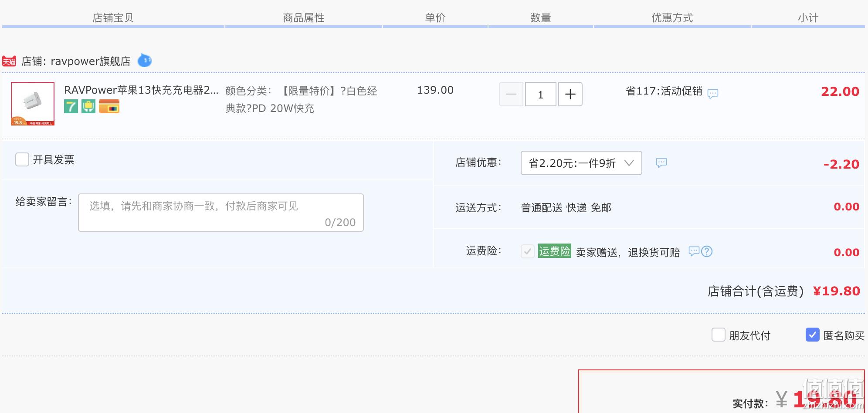This screenshot has width=868, height=413.
Task: Increase quantity with the plus button
Action: (570, 94)
